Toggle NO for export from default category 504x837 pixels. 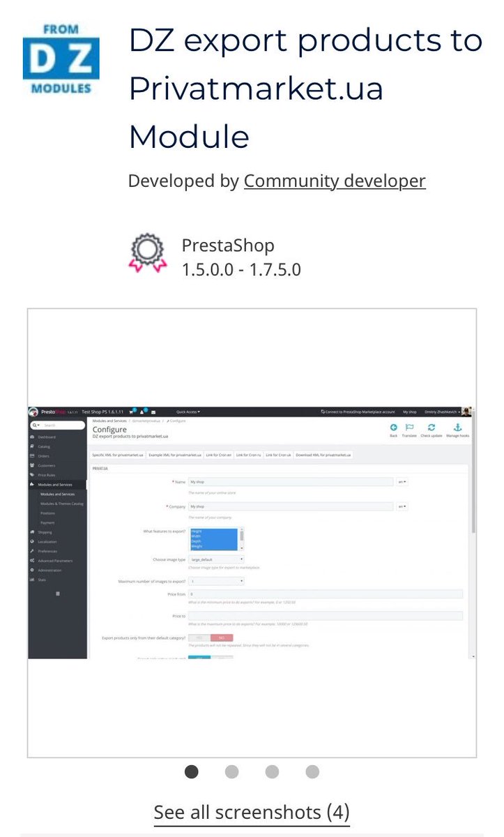point(222,638)
